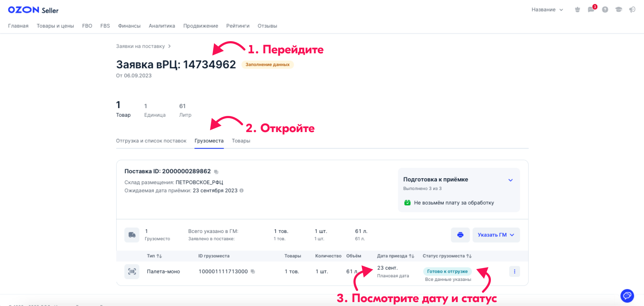Expand the Подготовка к приёмке panel
Viewport: 644px width, 306px height.
pos(511,180)
